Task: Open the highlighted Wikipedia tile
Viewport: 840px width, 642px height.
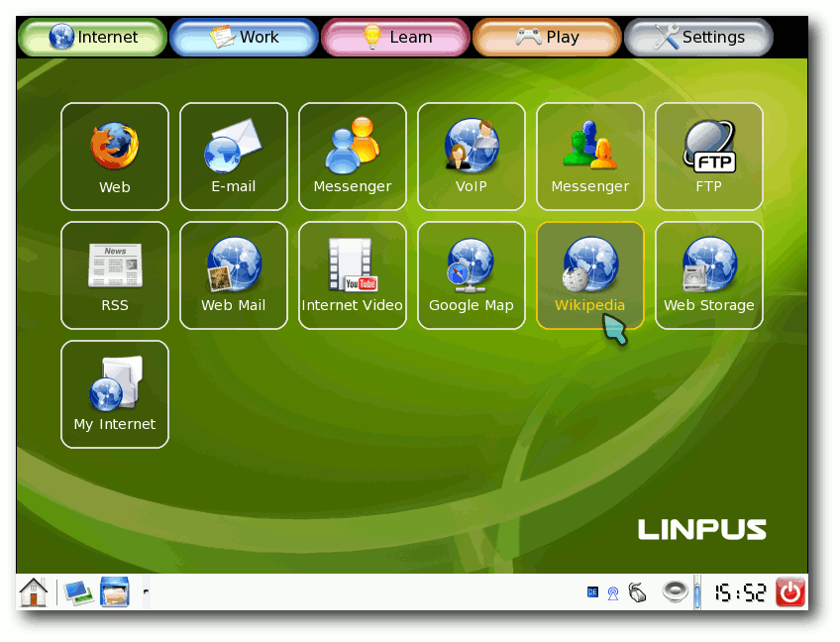Action: (590, 275)
